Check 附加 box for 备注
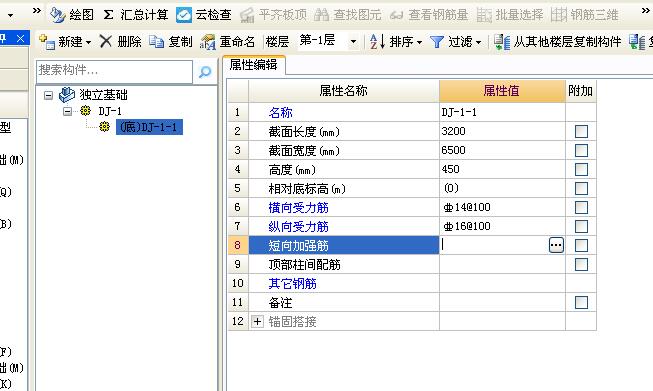 [581, 302]
